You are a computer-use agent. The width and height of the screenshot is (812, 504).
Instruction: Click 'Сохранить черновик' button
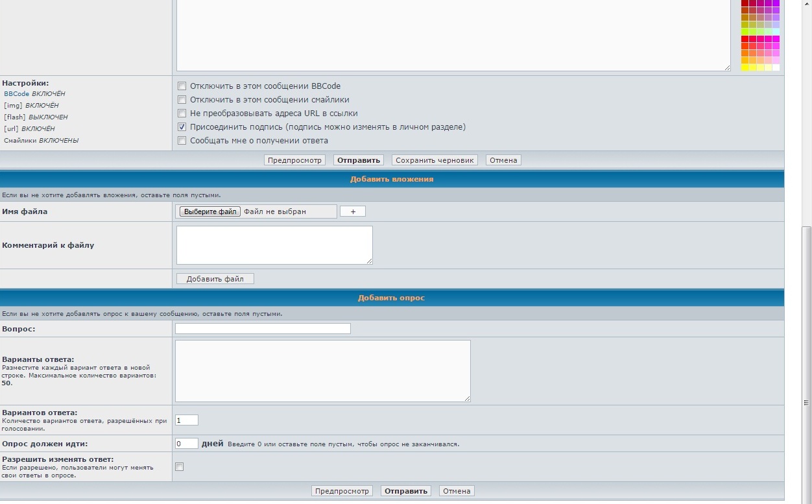point(435,160)
